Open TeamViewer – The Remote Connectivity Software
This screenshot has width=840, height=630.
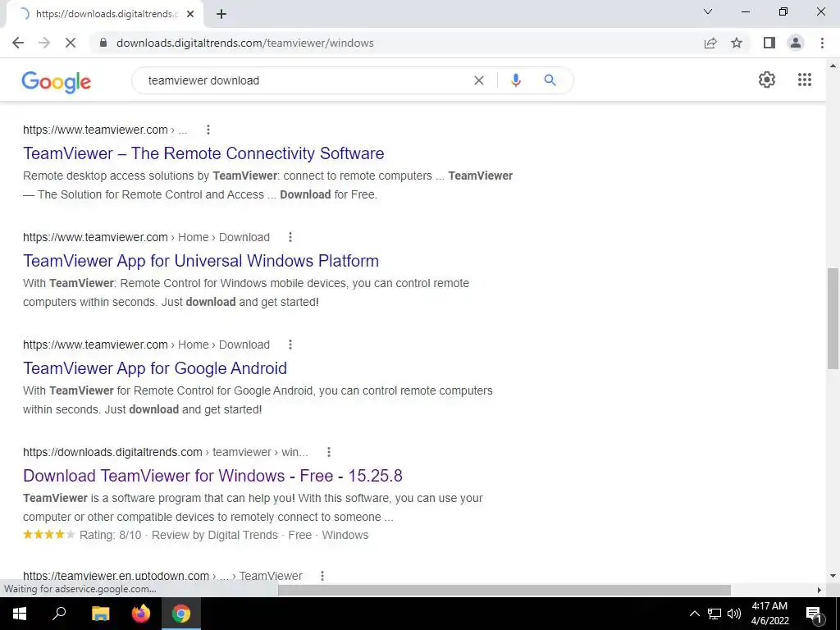pyautogui.click(x=203, y=153)
